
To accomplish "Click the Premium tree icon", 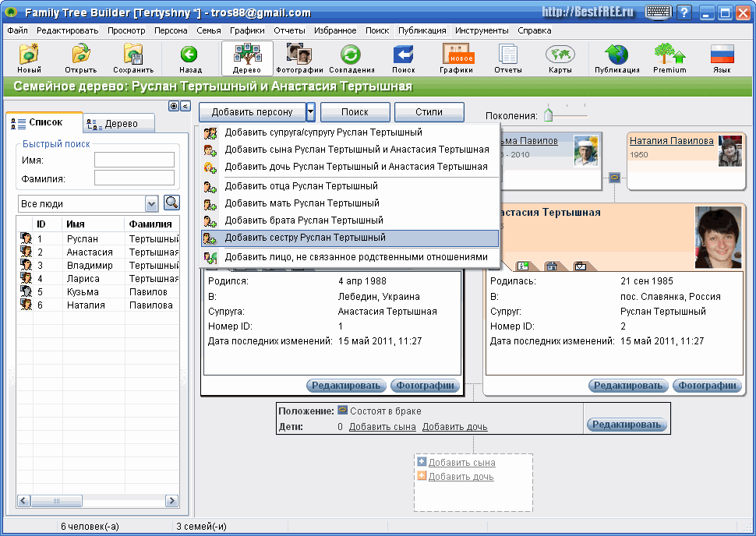I will point(669,58).
